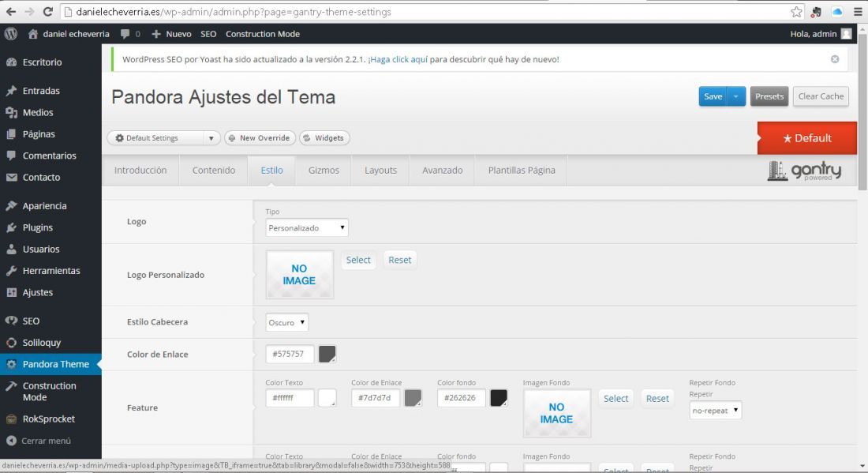The image size is (868, 473).
Task: Click the admin avatar icon
Action: click(847, 34)
